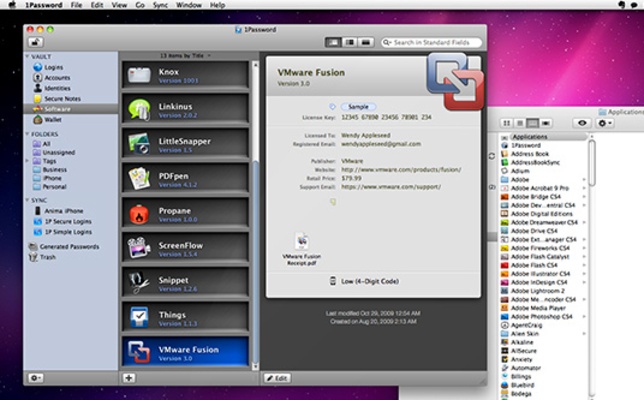Open the VMware Fusion Receipt.pdf attachment
Viewport: 644px width, 400px height.
(x=301, y=249)
